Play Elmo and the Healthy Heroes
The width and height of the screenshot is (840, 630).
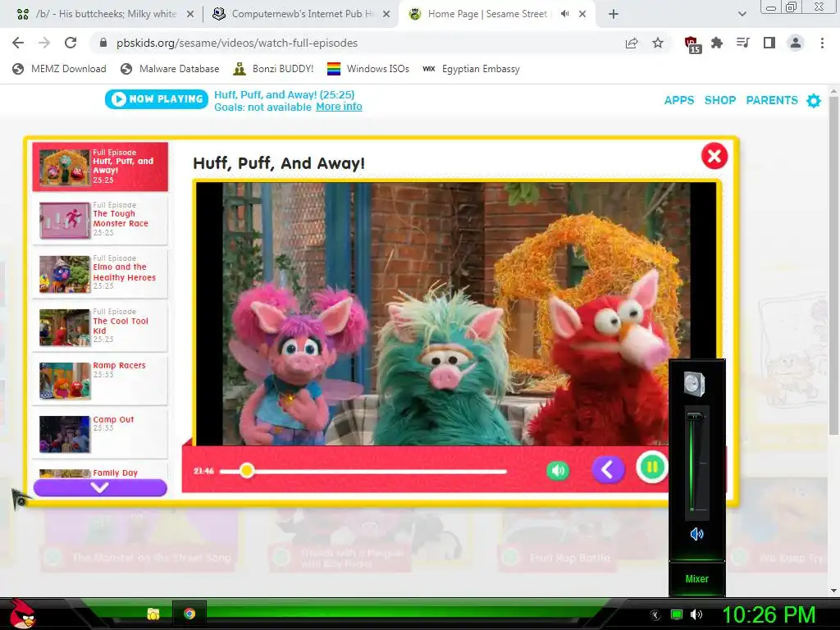[100, 272]
